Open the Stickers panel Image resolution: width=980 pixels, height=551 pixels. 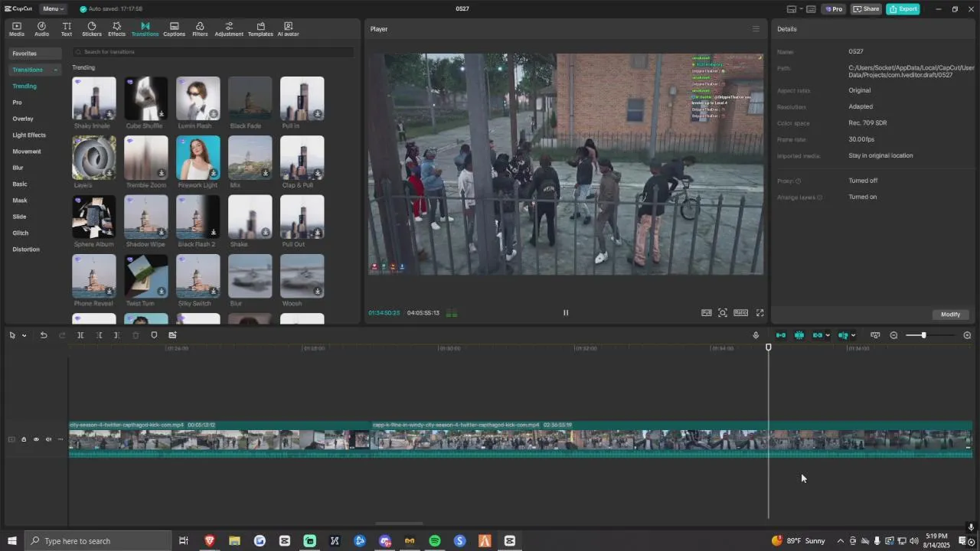(91, 29)
